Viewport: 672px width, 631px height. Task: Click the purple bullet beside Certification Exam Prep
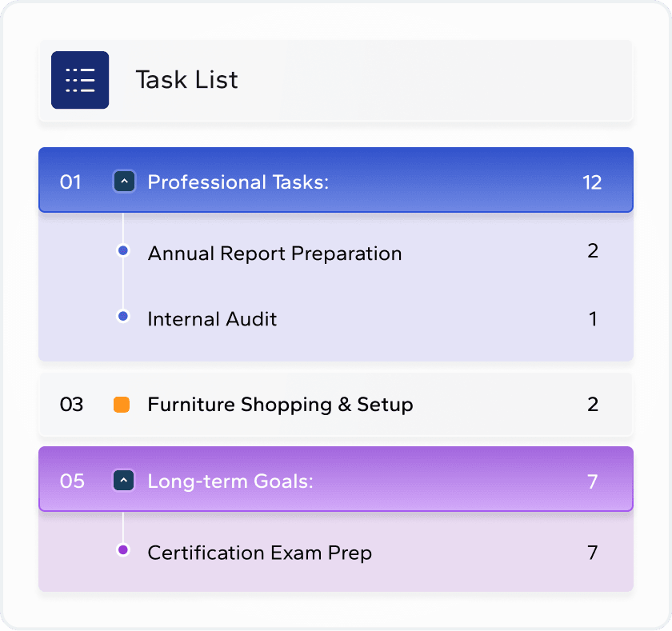pos(123,550)
